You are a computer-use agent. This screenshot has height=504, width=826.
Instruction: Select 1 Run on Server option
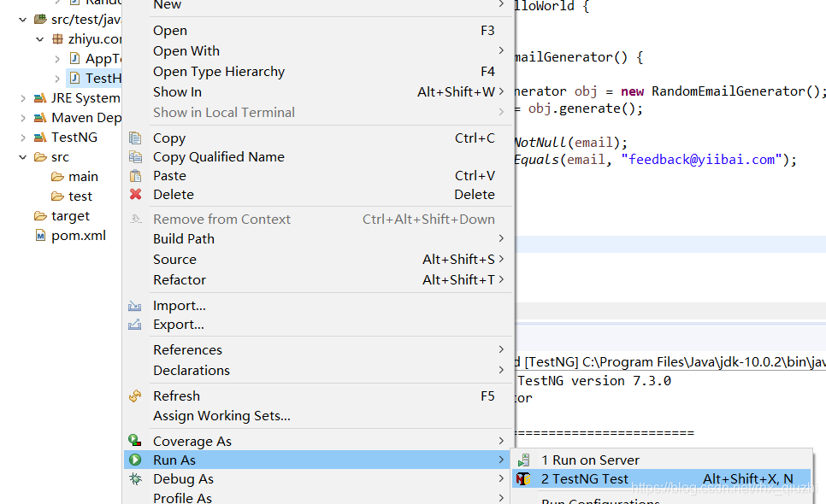pos(590,460)
